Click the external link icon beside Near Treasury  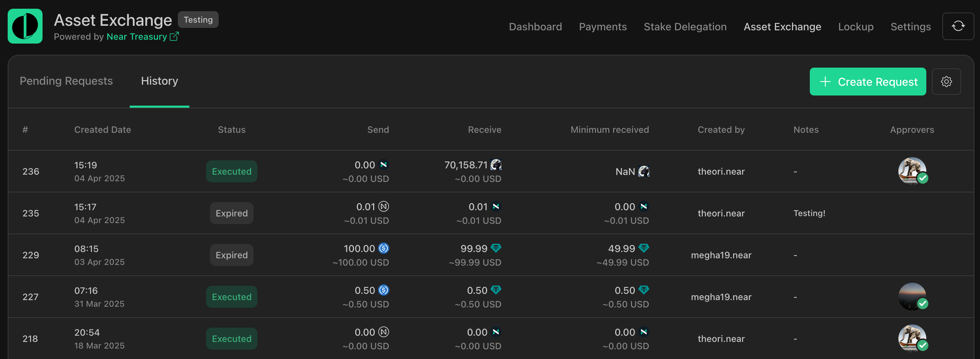(x=174, y=37)
